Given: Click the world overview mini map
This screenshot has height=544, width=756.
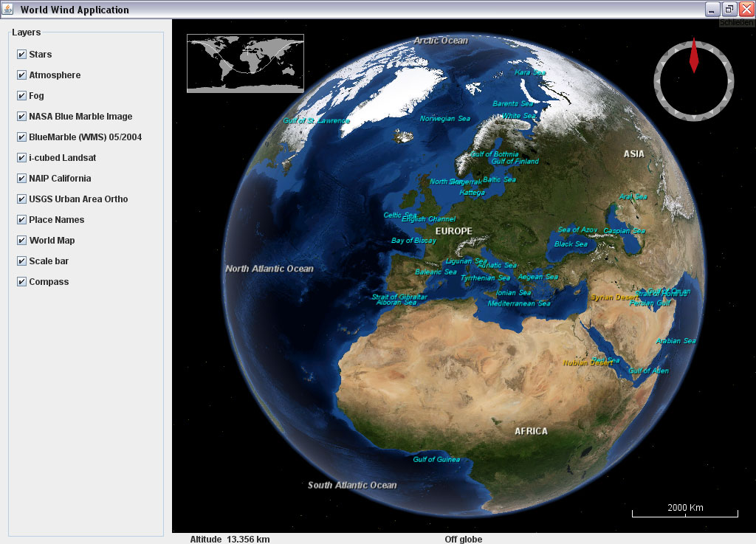Looking at the screenshot, I should (x=245, y=63).
